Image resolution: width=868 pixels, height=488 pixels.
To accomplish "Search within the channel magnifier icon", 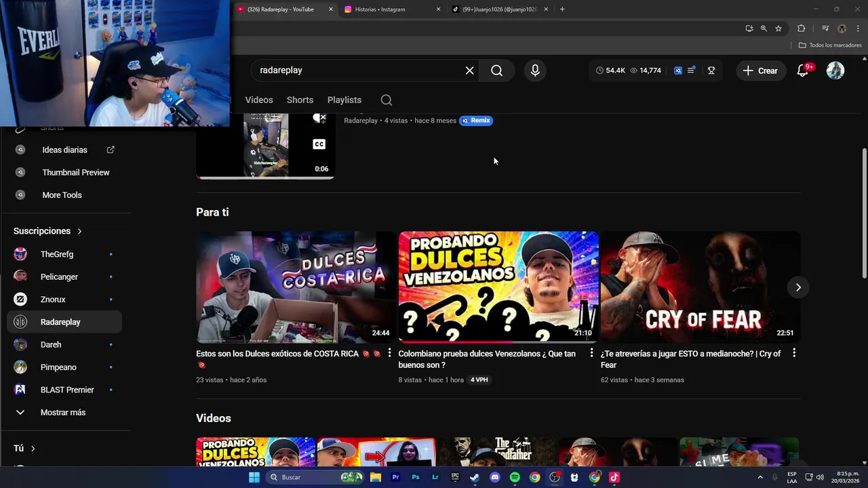I will coord(387,100).
